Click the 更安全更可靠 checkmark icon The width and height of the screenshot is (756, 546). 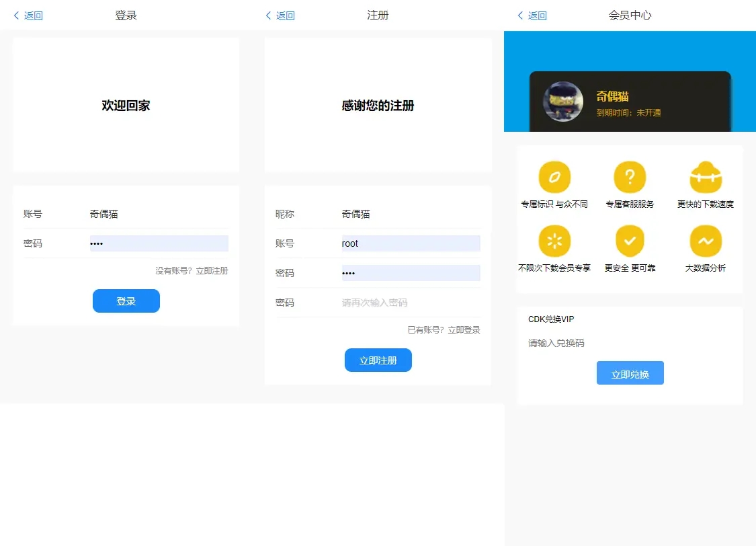coord(630,242)
